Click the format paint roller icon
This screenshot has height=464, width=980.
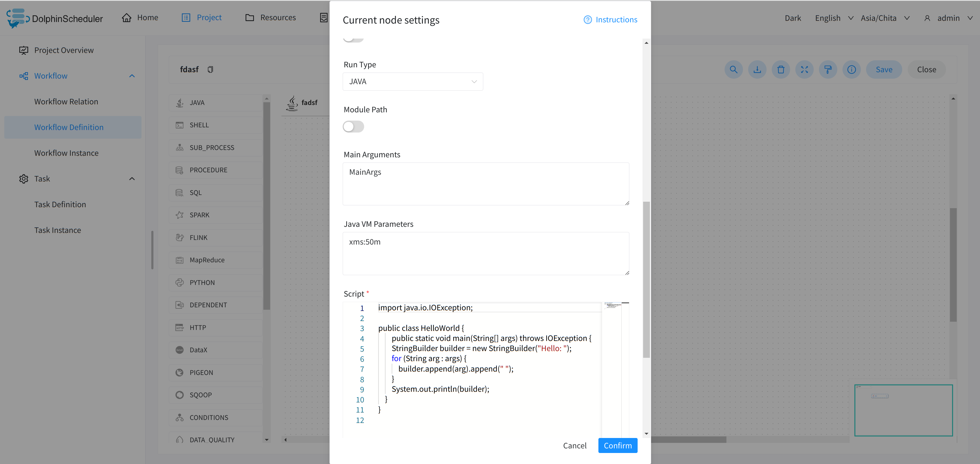pyautogui.click(x=828, y=69)
